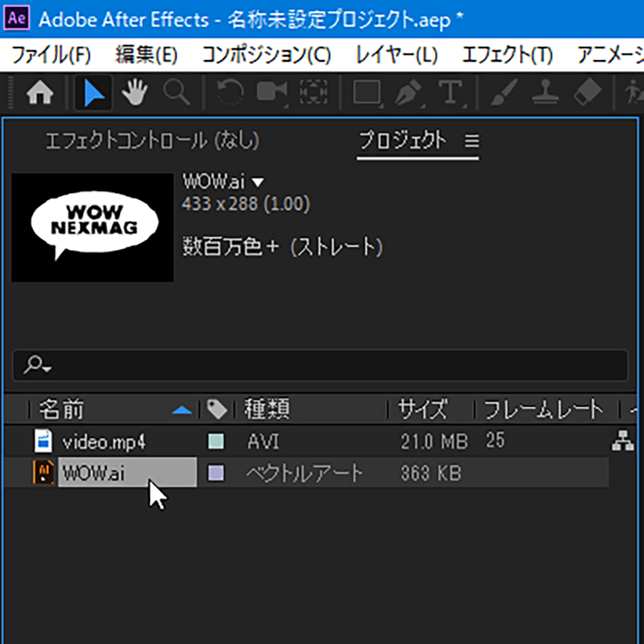Click the frame rate value 25

point(495,440)
